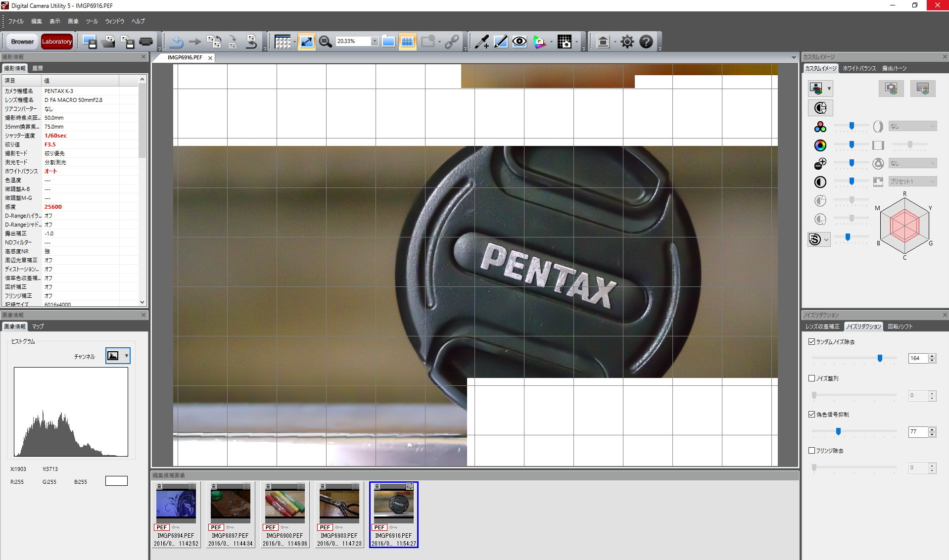Open the ツール menu
The height and width of the screenshot is (560, 949).
click(x=92, y=21)
